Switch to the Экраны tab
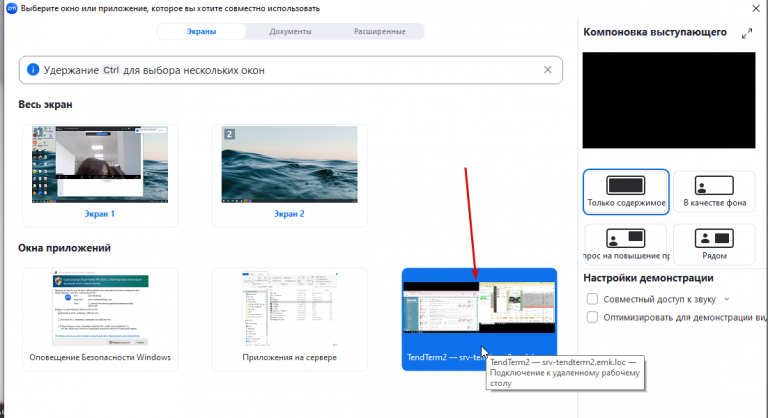This screenshot has height=418, width=768. point(201,31)
